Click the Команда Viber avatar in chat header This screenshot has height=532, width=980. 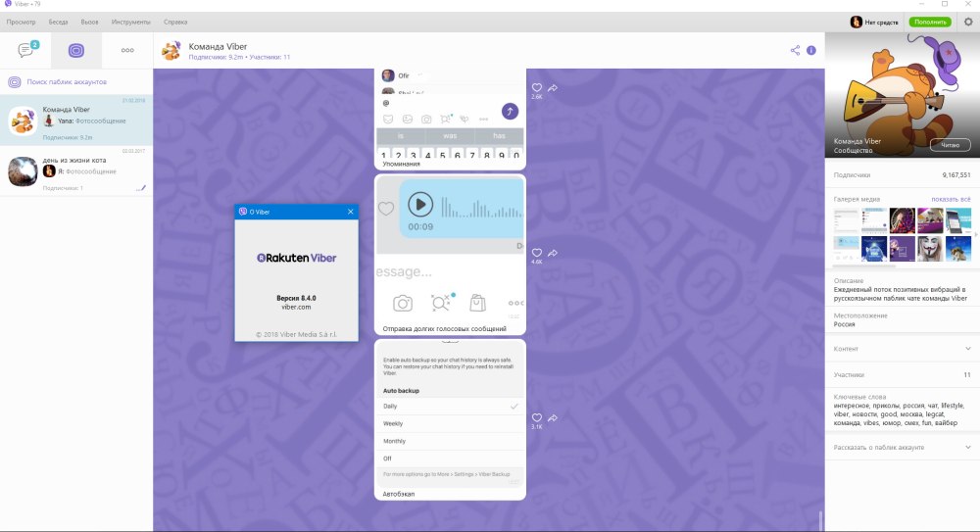click(x=171, y=51)
